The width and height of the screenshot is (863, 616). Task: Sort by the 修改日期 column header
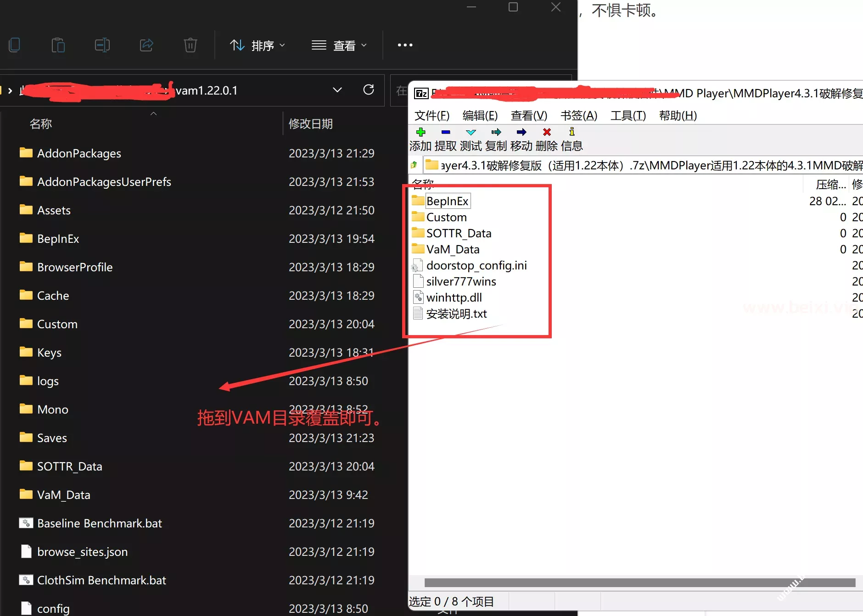(311, 124)
